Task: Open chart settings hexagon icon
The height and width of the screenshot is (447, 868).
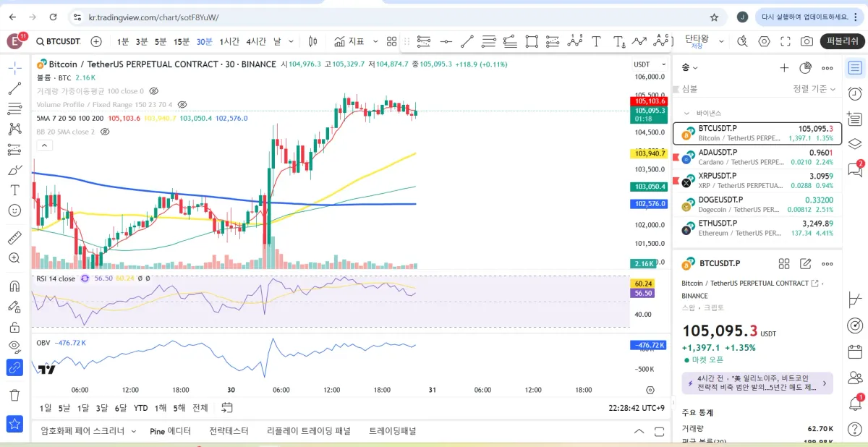Action: [x=765, y=41]
